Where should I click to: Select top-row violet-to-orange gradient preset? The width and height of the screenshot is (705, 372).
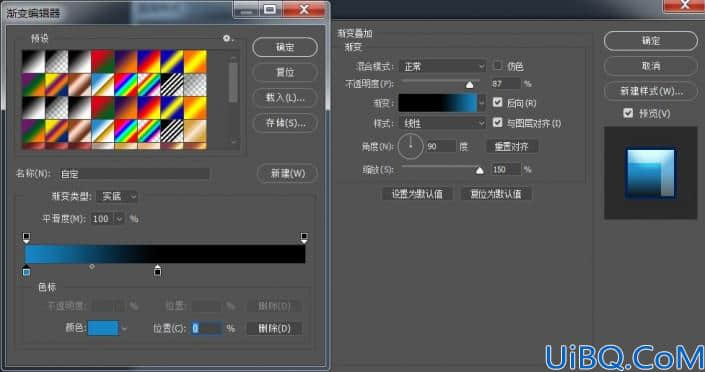tap(126, 62)
